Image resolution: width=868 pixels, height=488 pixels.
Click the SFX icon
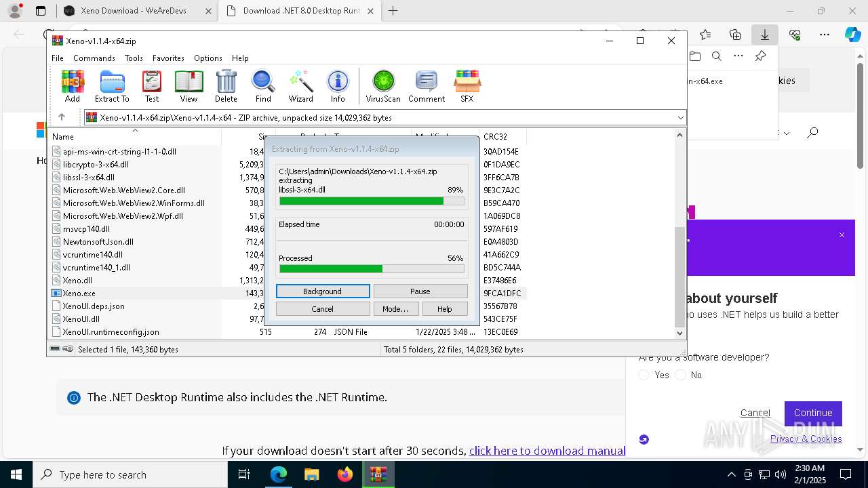pos(467,86)
